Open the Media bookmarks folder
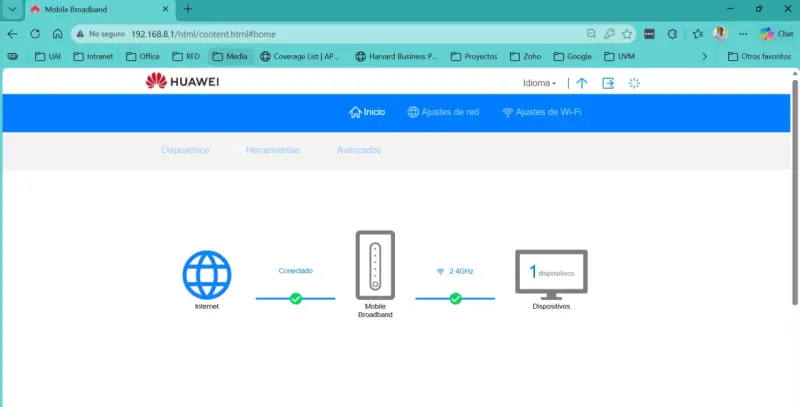The height and width of the screenshot is (407, 800). pos(230,56)
